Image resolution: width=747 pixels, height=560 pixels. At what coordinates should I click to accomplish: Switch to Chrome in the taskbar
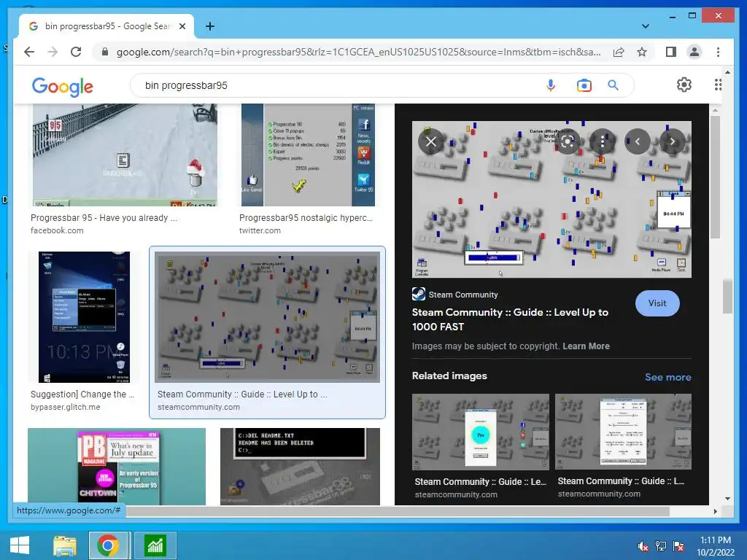point(108,545)
